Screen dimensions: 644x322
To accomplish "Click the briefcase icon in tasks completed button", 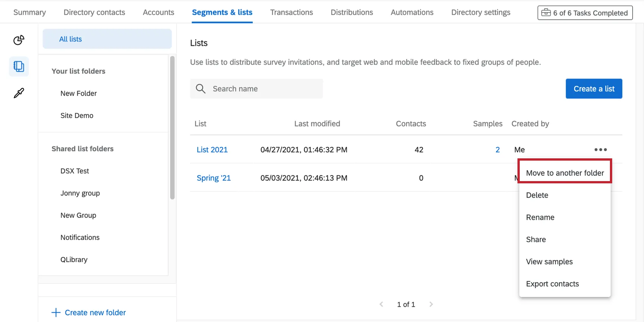I will [x=546, y=13].
